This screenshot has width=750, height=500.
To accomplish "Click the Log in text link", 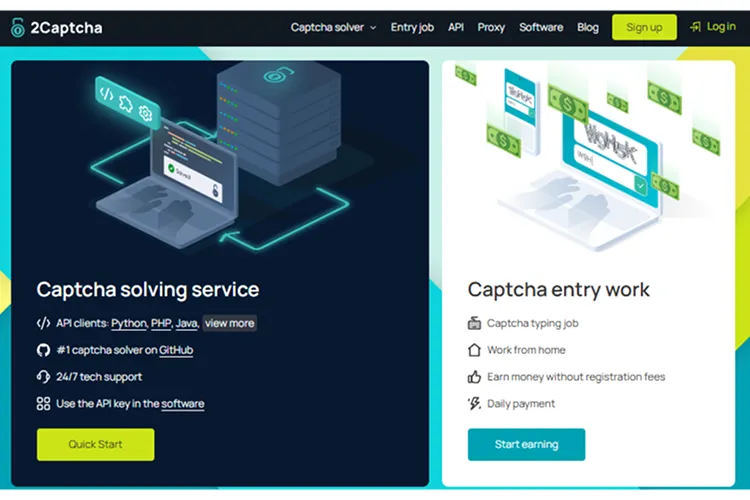I will 721,26.
